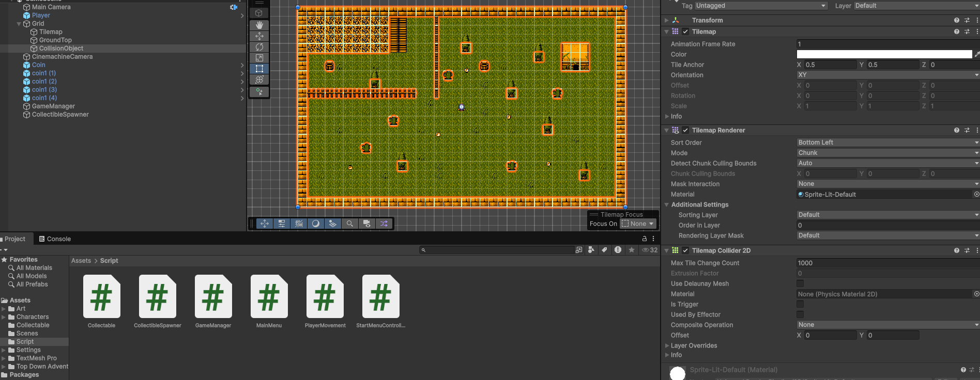Check the Use Delaunay Mesh option
This screenshot has height=380, width=980.
(x=800, y=283)
